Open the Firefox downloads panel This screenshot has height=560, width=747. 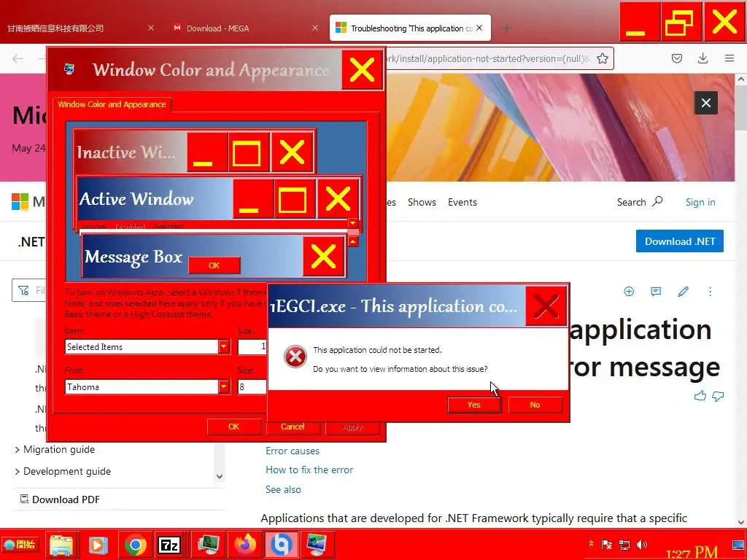(x=703, y=58)
